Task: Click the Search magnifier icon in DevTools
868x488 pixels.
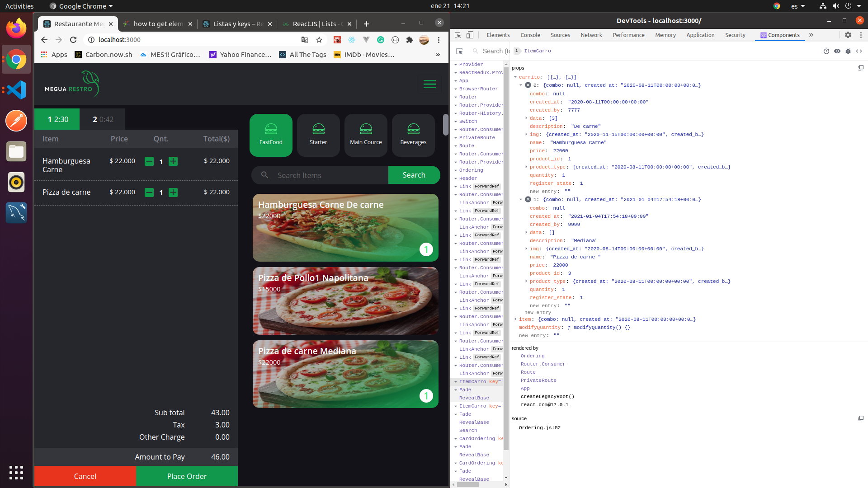Action: tap(474, 51)
